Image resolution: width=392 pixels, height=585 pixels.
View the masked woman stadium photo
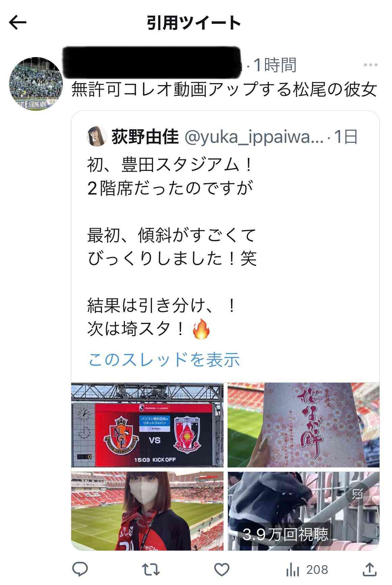click(x=148, y=511)
